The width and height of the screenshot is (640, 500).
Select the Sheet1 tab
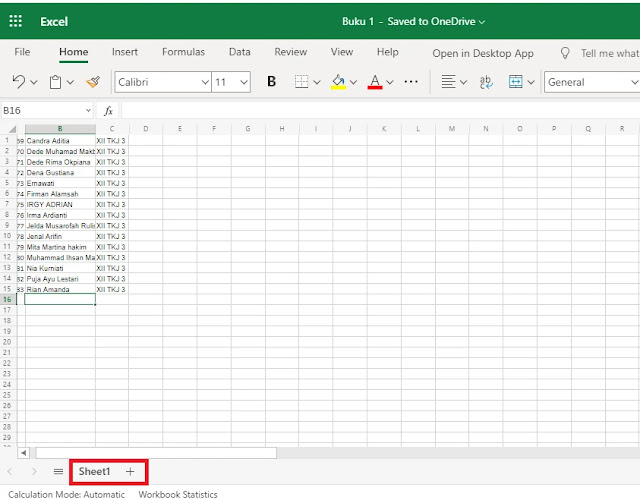(x=94, y=471)
